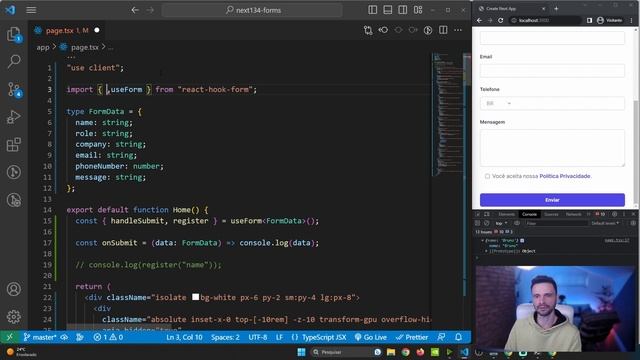Click the browser back arrow
This screenshot has height=360, width=640.
[480, 20]
